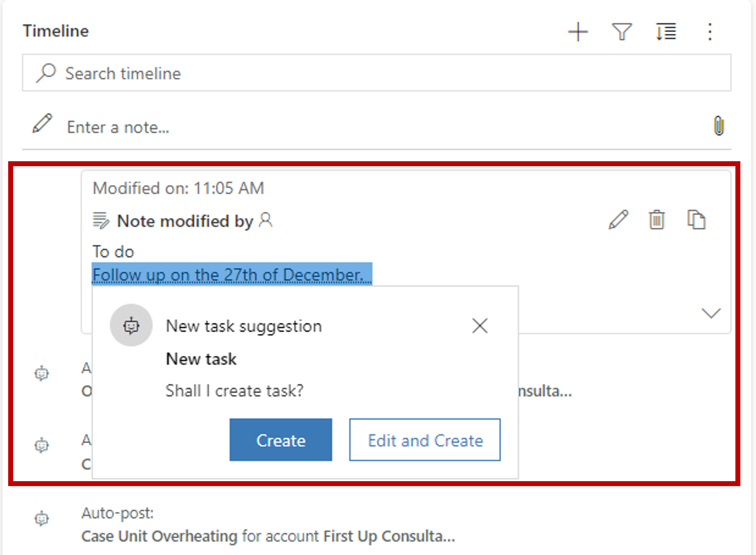This screenshot has height=555, width=756.
Task: Close the New task suggestion popup
Action: coord(480,326)
